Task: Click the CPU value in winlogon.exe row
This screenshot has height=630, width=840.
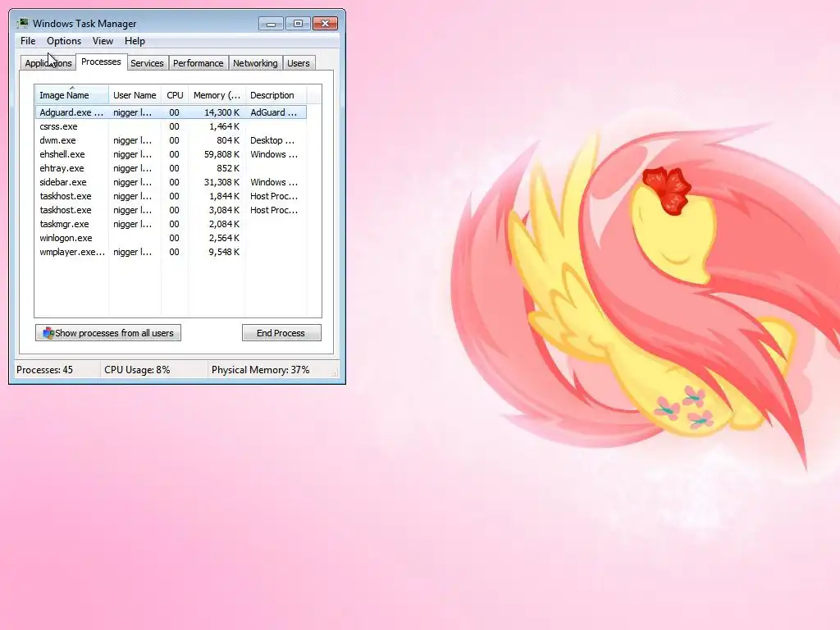Action: coord(174,238)
